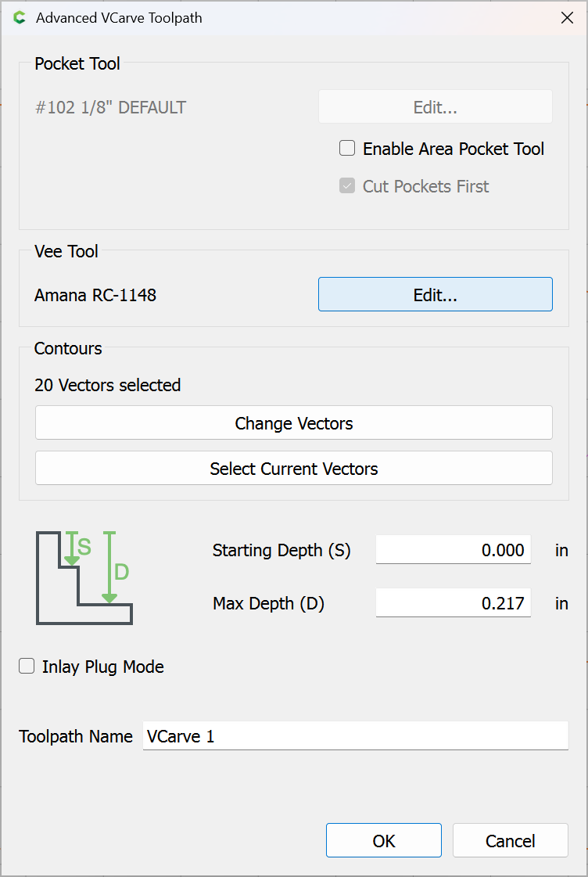Click the #102 1/8" DEFAULT tool label
Screen dimensions: 588x877
(x=110, y=107)
